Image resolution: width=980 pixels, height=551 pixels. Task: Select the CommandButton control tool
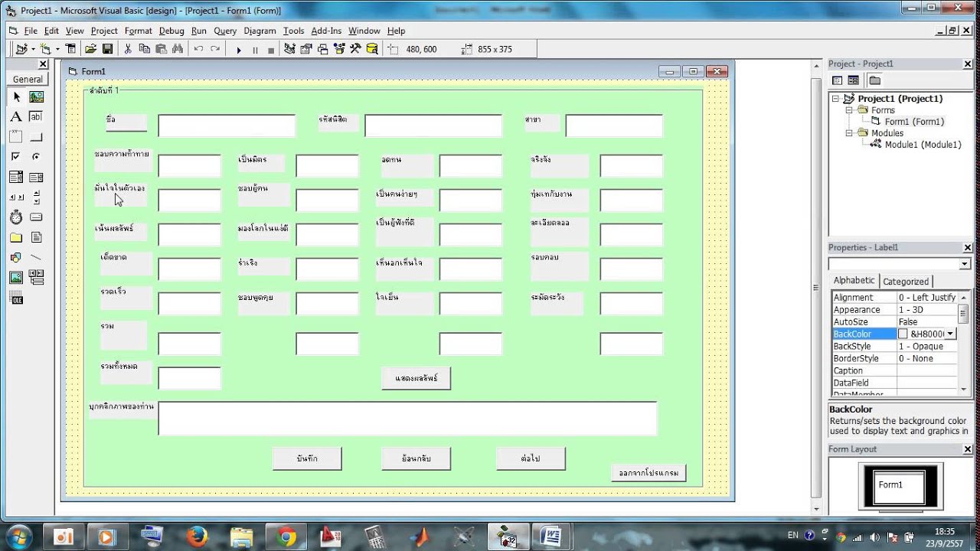coord(36,137)
